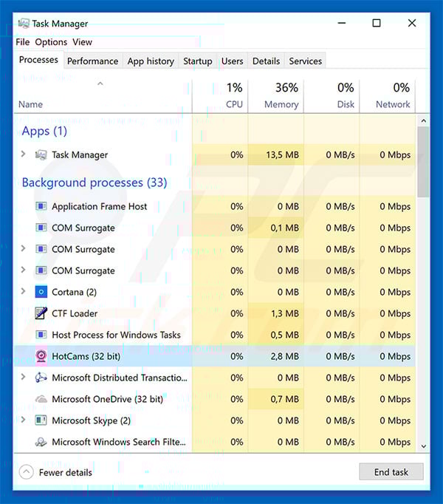Click the Microsoft Windows Search Filter icon

point(41,442)
